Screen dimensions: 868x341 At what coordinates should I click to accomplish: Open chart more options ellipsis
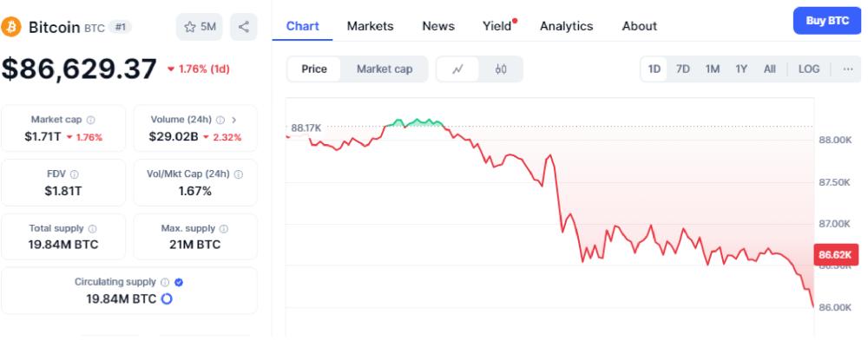coord(847,69)
